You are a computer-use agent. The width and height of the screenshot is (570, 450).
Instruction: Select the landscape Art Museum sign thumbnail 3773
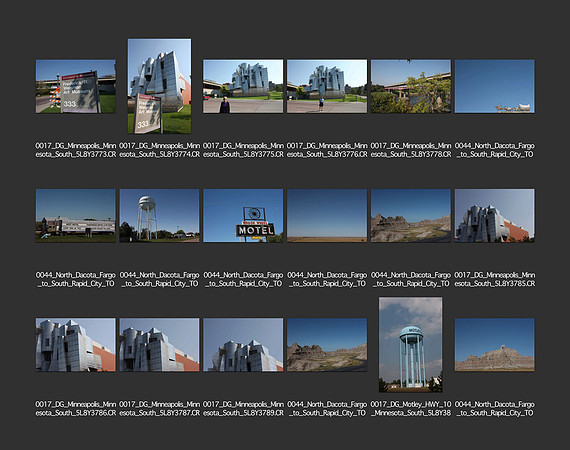(x=76, y=87)
